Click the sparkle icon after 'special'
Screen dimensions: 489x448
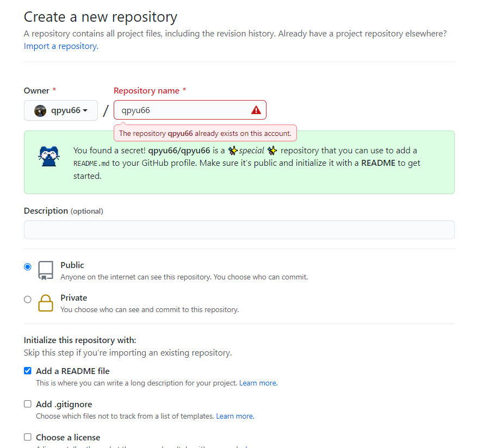click(x=273, y=151)
